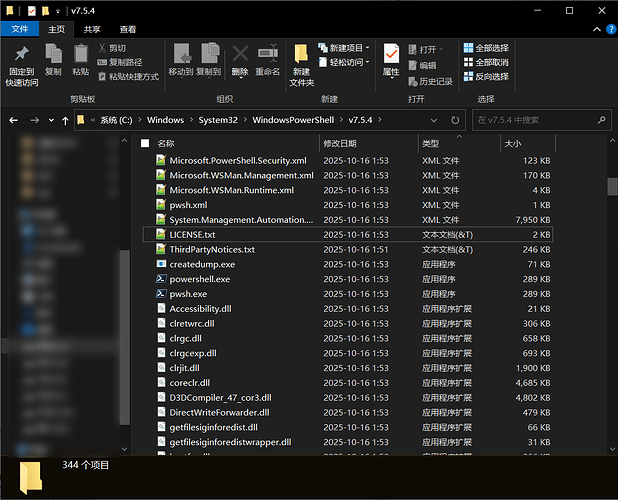Switch to the Home (主页) tab
The image size is (618, 500).
56,30
